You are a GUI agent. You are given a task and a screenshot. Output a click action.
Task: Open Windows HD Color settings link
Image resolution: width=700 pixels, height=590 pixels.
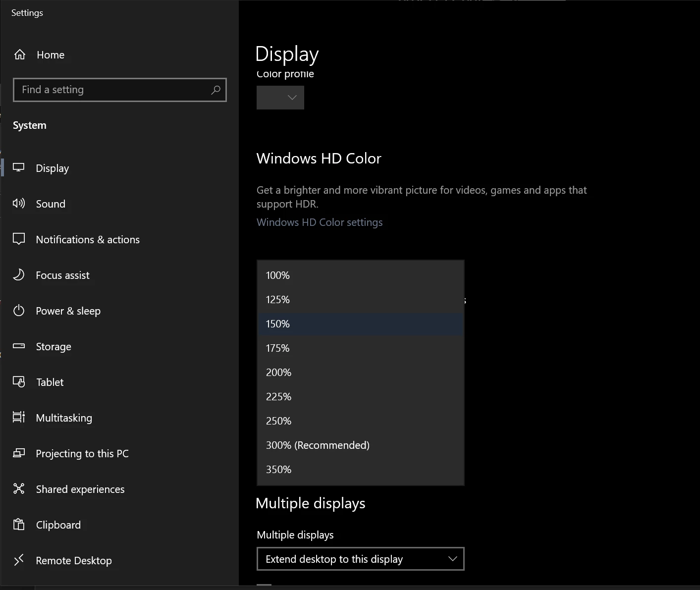[x=320, y=222]
